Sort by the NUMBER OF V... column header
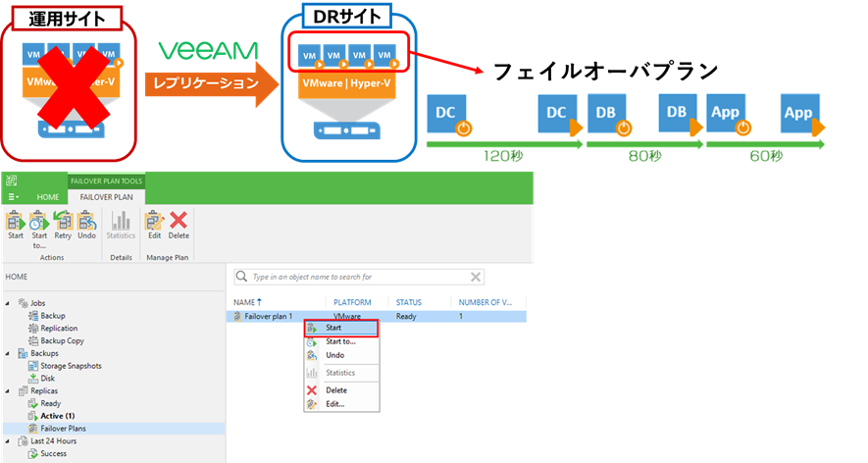Image resolution: width=868 pixels, height=463 pixels. [485, 302]
